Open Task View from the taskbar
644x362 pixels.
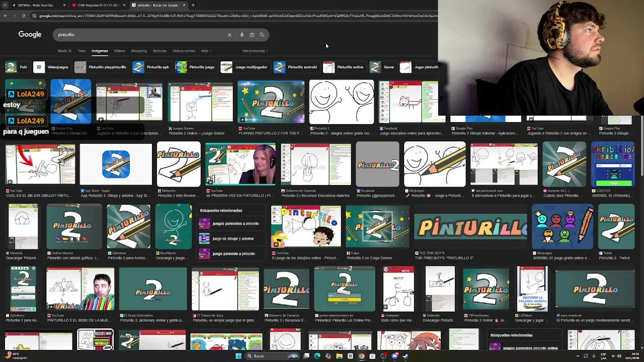pos(306,356)
